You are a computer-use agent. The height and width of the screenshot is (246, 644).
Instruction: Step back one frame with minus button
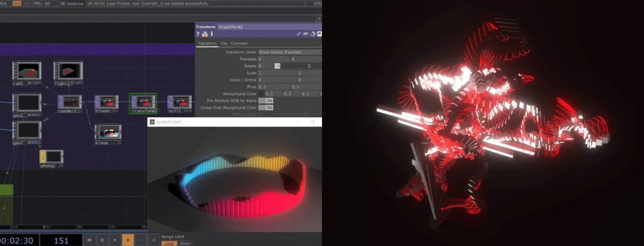pos(141,240)
